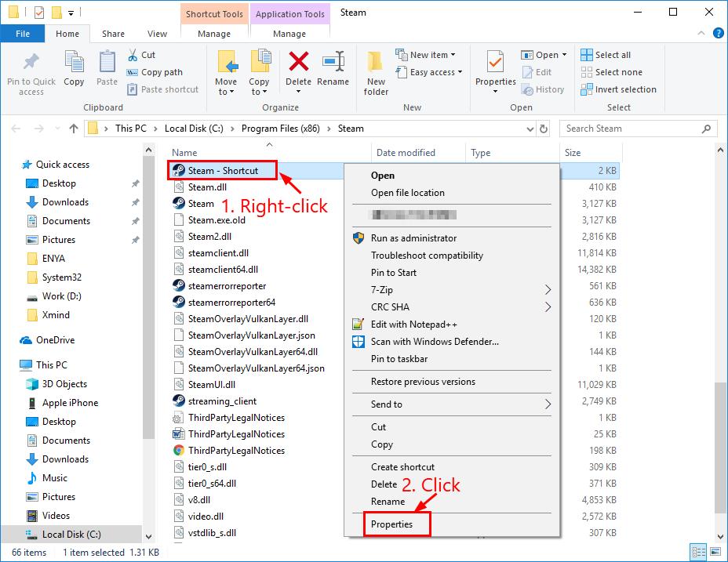This screenshot has width=728, height=562.
Task: Collapse the ribbon with the chevron
Action: click(703, 33)
